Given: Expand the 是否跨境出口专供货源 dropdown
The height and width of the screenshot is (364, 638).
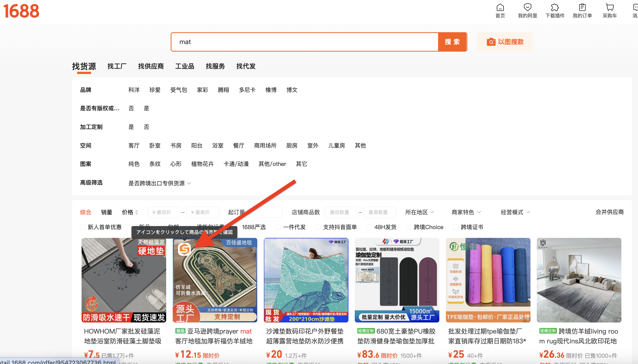Looking at the screenshot, I should coord(160,183).
